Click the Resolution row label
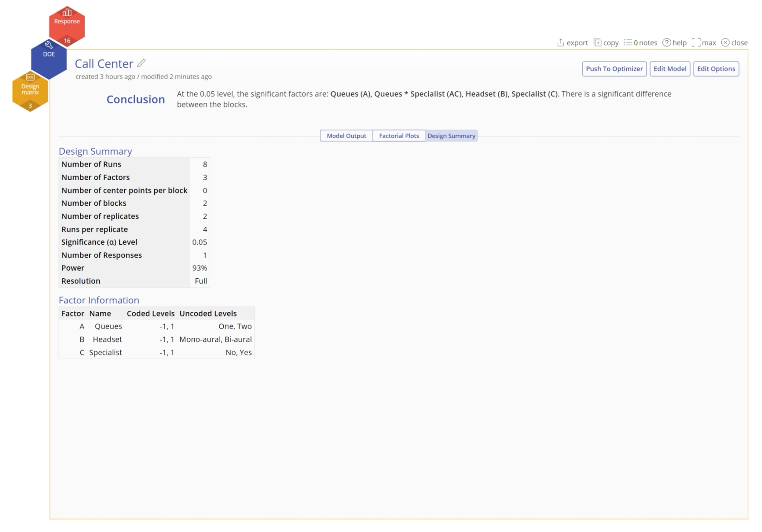The height and width of the screenshot is (532, 762). (81, 281)
